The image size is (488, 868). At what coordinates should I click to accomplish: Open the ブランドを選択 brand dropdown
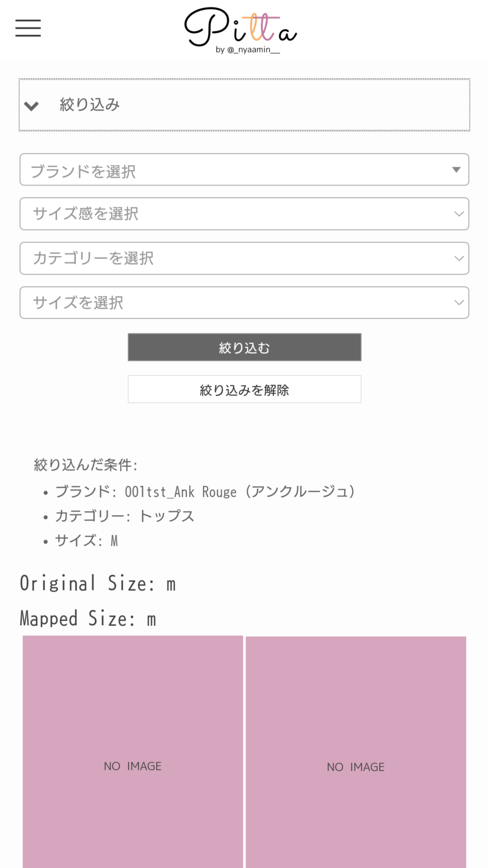tap(236, 170)
